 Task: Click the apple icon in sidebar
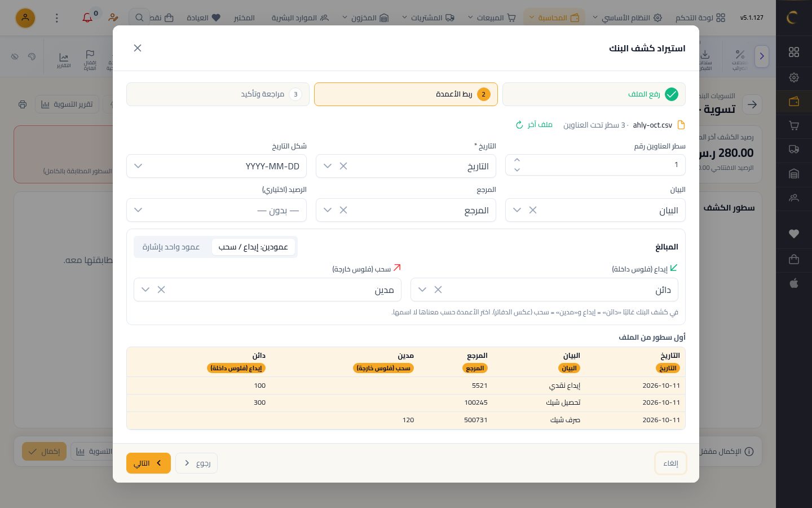pyautogui.click(x=794, y=283)
